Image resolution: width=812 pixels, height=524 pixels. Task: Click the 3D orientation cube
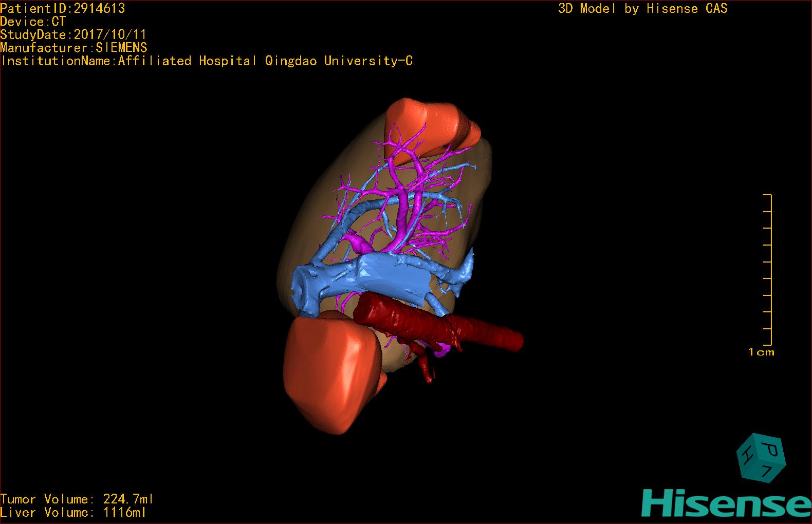click(x=761, y=458)
